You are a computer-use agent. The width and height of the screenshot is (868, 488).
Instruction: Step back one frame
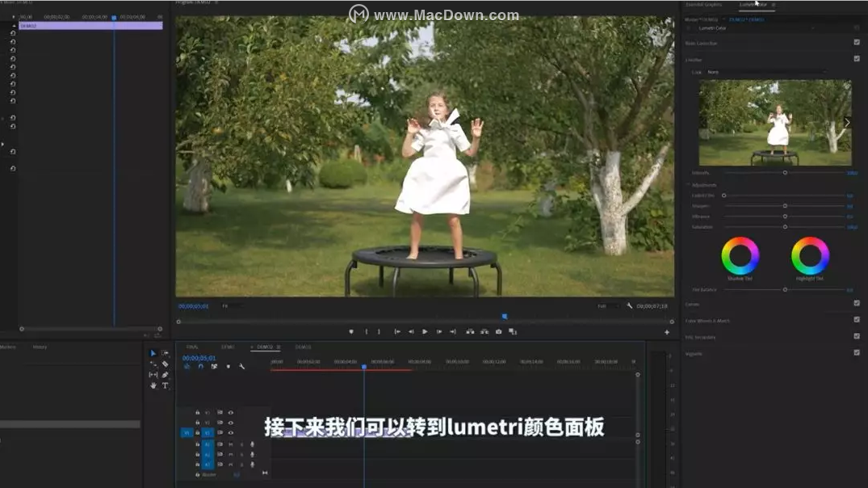[x=411, y=332]
